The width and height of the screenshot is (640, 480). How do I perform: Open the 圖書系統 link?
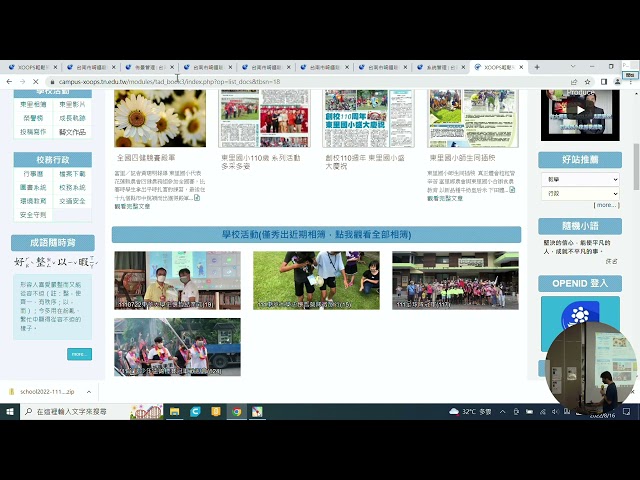pos(33,188)
